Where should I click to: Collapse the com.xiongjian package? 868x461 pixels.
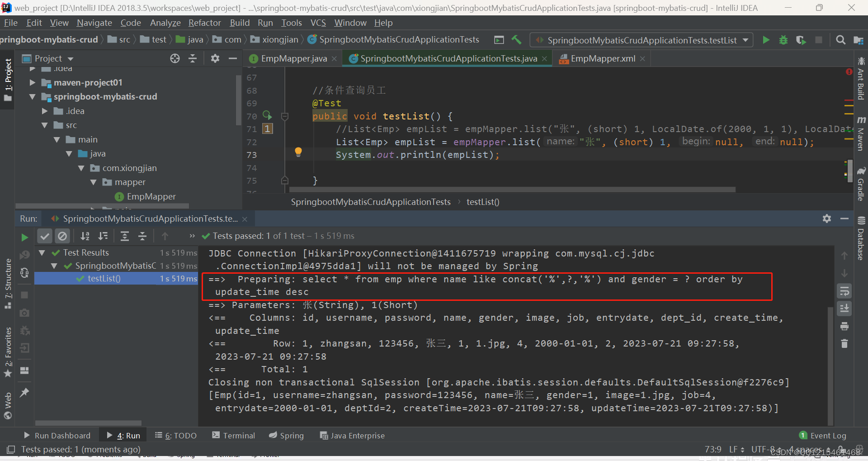[81, 168]
